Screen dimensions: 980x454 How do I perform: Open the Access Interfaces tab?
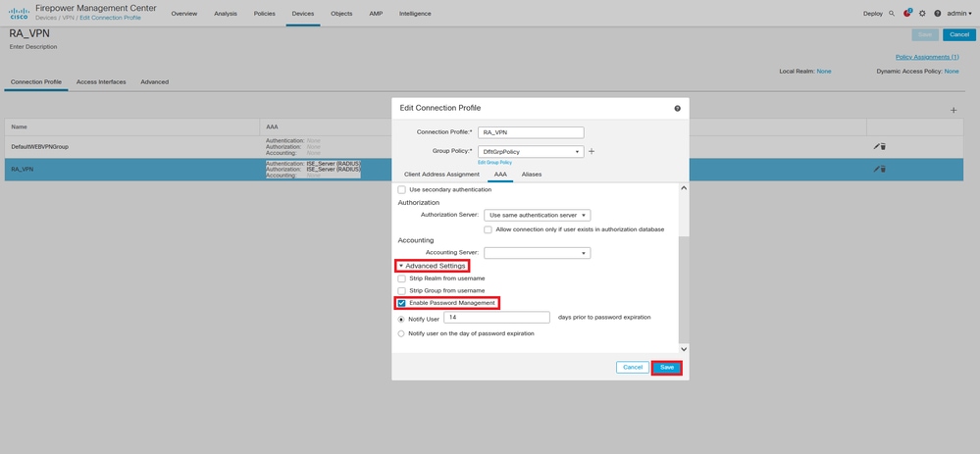coord(101,81)
